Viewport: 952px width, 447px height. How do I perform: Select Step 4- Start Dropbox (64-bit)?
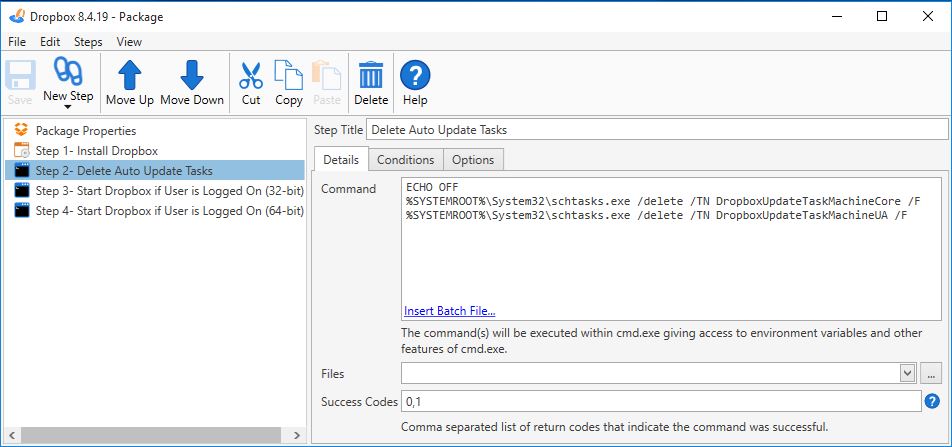pyautogui.click(x=169, y=211)
